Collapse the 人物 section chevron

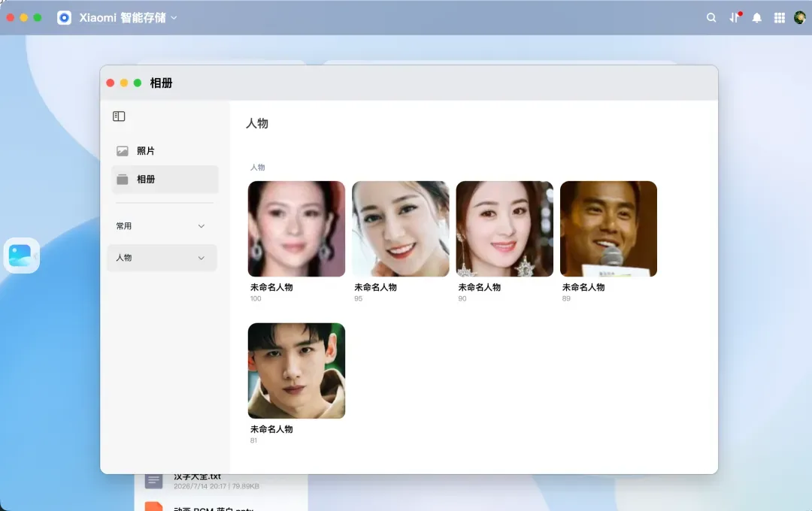tap(201, 258)
